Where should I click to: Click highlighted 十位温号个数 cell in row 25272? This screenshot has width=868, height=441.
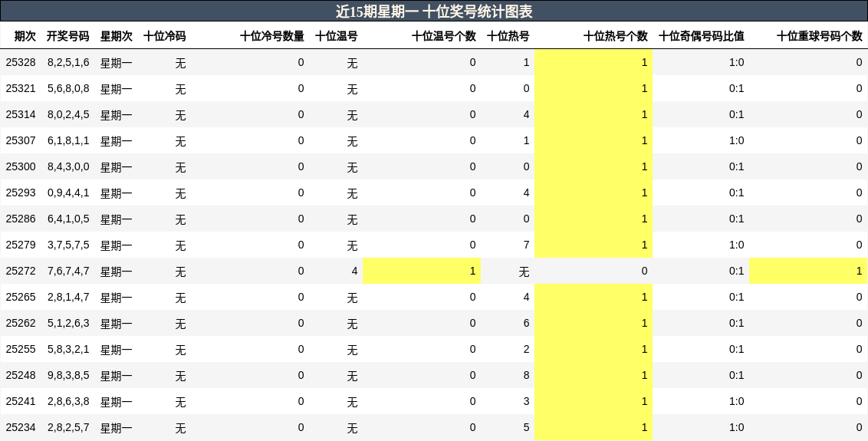[x=422, y=271]
